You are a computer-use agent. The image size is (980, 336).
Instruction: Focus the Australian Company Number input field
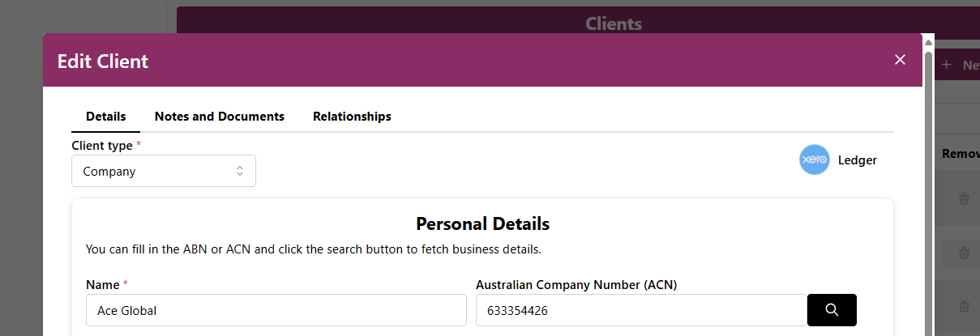pyautogui.click(x=640, y=310)
